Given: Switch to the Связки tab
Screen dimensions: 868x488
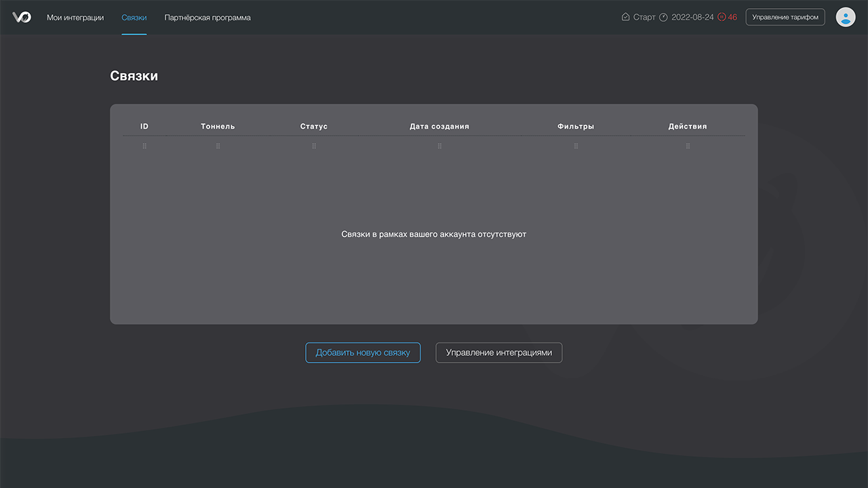Looking at the screenshot, I should point(134,18).
